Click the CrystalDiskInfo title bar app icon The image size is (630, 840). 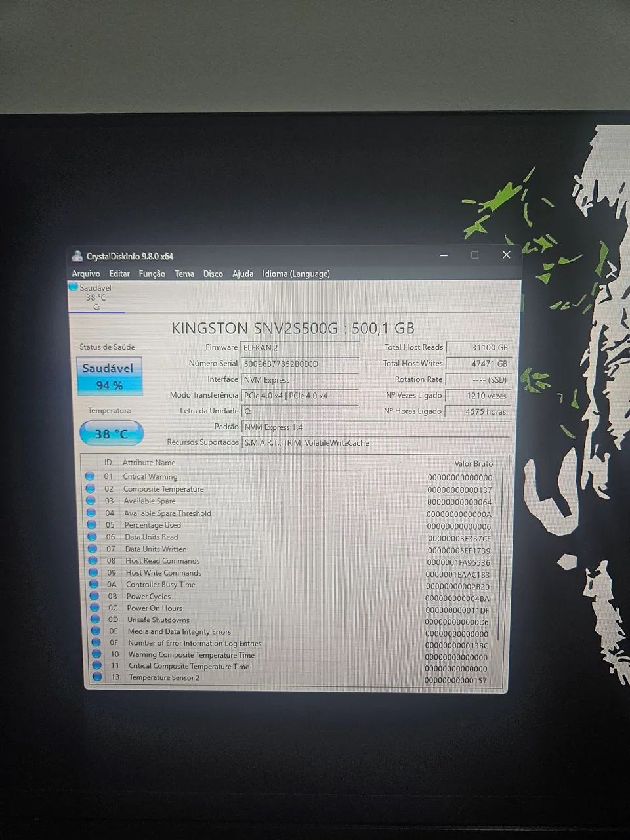click(77, 256)
